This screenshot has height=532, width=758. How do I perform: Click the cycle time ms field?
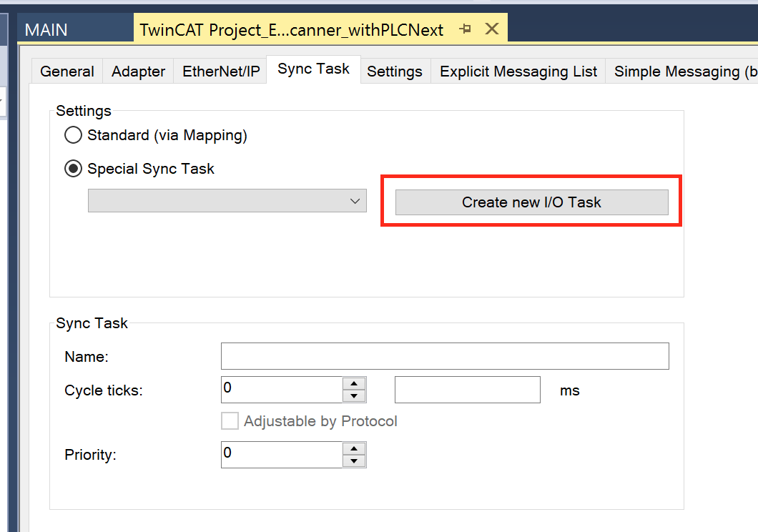click(468, 390)
